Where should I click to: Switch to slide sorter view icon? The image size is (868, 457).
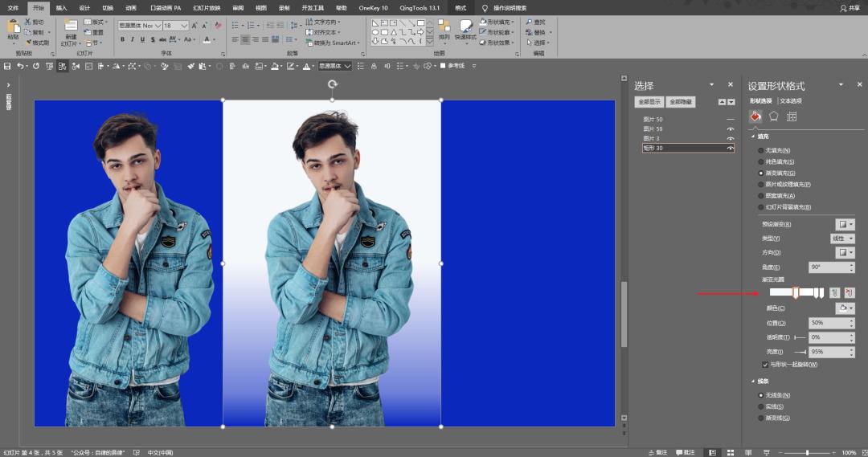pyautogui.click(x=730, y=452)
